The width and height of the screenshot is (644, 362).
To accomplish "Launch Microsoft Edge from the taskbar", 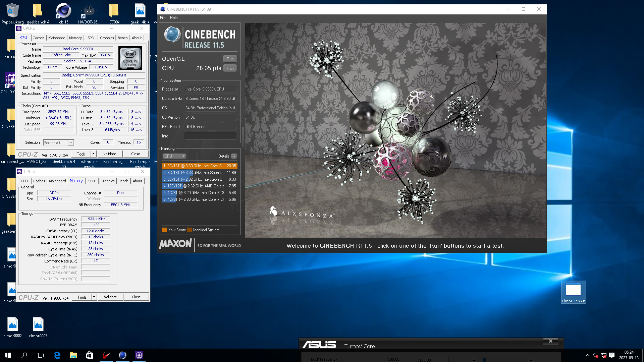I will [57, 355].
